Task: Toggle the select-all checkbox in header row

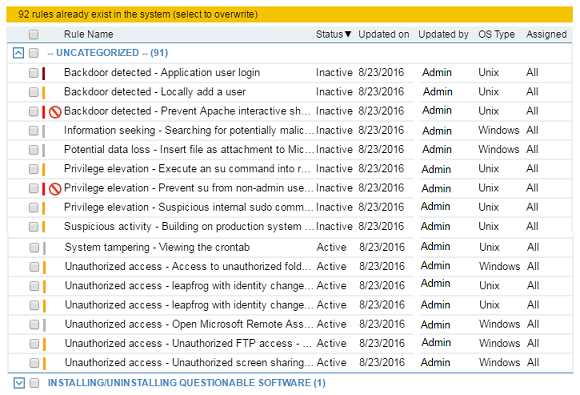Action: point(34,34)
